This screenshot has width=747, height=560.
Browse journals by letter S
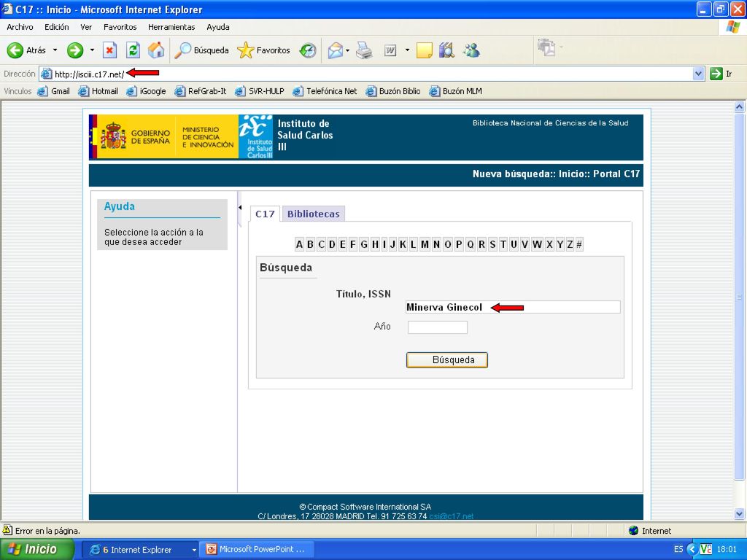pyautogui.click(x=492, y=244)
